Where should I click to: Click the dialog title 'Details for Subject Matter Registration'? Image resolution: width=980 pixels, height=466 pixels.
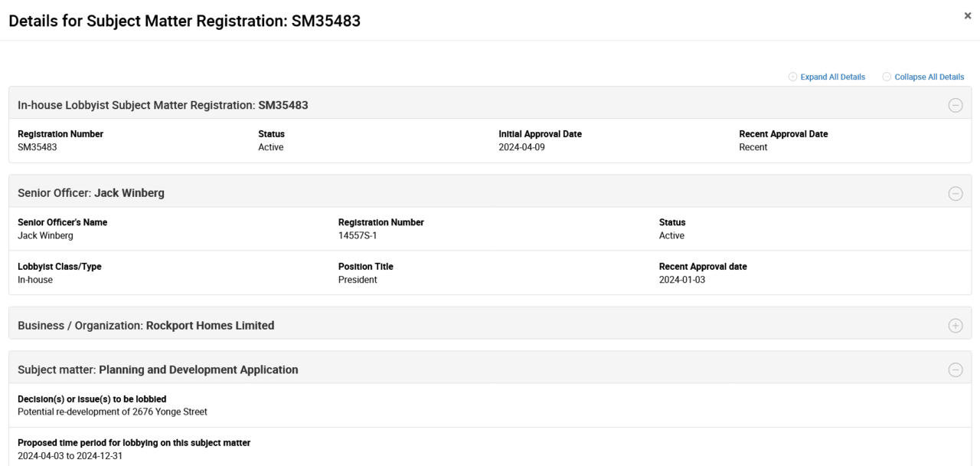(185, 21)
